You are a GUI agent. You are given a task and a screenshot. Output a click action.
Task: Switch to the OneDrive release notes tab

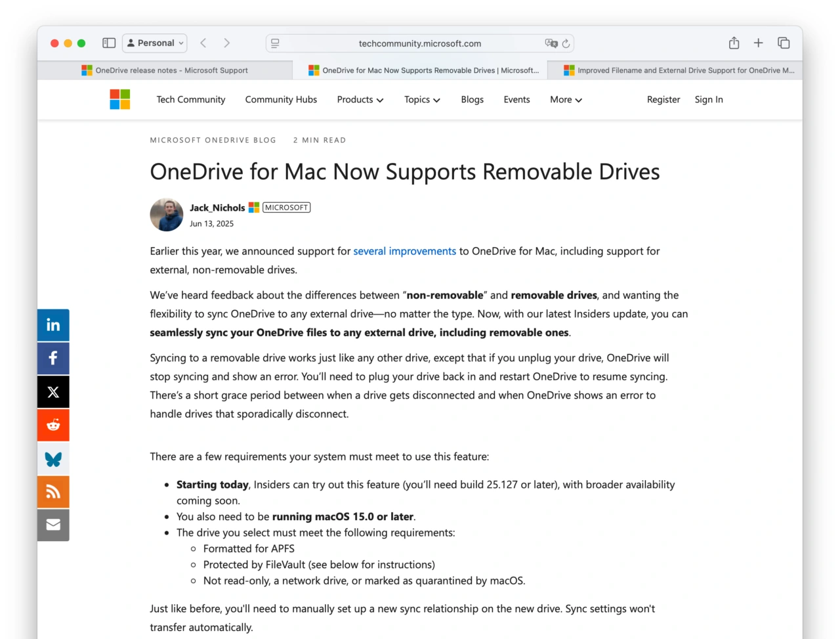tap(166, 70)
